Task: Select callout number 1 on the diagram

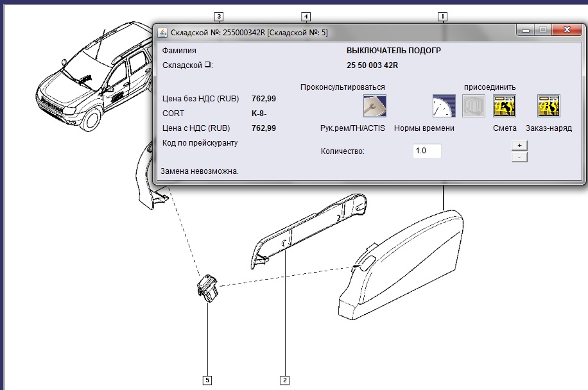Action: tap(442, 16)
